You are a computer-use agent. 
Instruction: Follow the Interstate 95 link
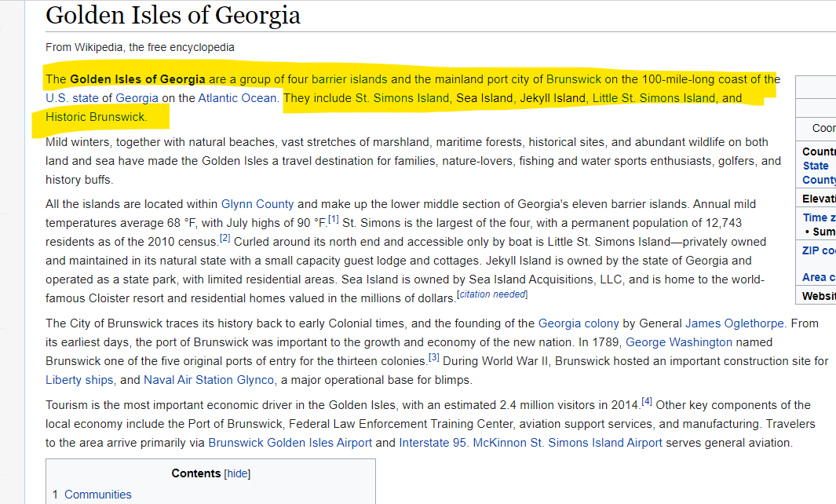(433, 444)
